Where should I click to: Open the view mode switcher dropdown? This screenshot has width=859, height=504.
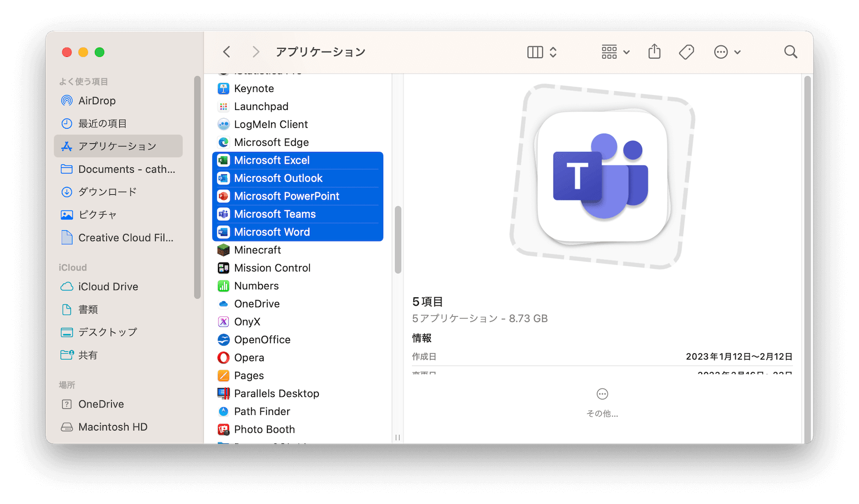(542, 52)
